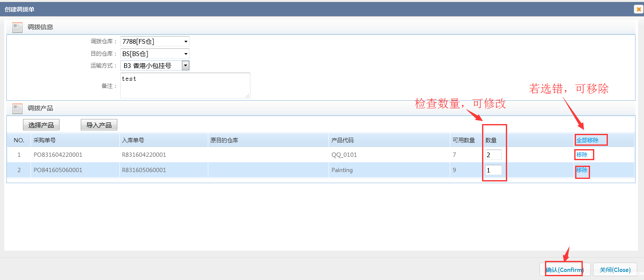Click the 选择产品 button to select products
Viewport: 644px width, 280px height.
(x=41, y=124)
